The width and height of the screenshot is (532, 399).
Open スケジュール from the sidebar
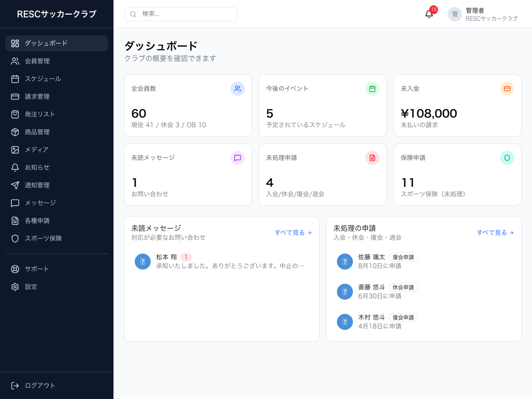pos(57,79)
